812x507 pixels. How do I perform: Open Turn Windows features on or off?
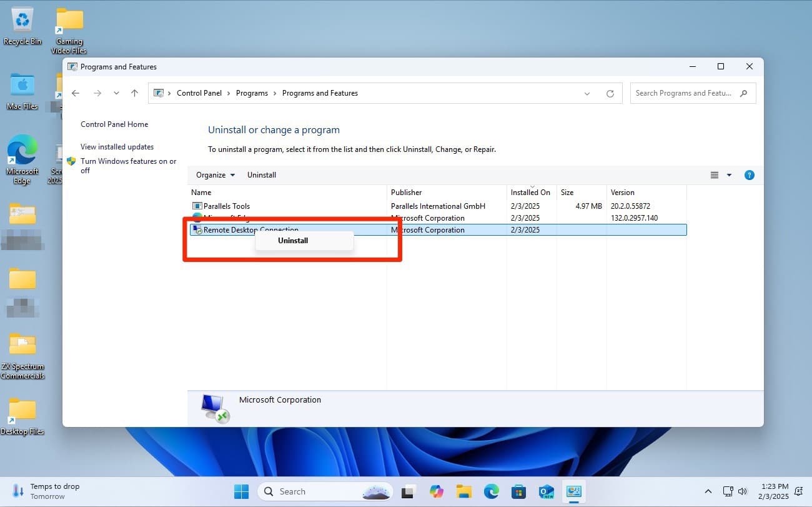128,166
